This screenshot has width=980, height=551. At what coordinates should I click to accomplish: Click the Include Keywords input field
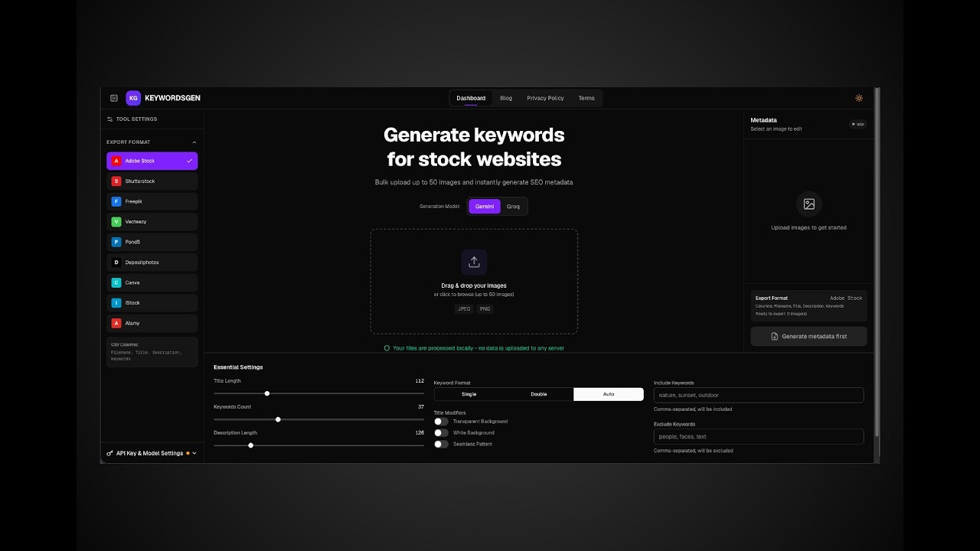coord(759,395)
